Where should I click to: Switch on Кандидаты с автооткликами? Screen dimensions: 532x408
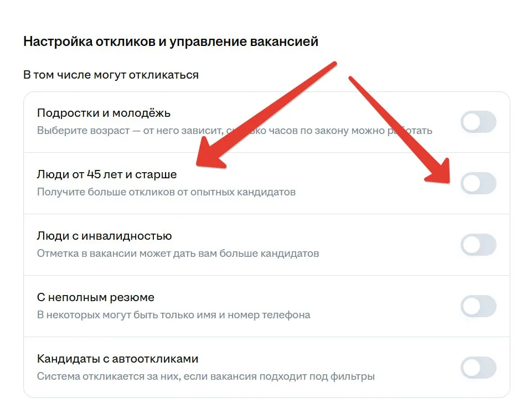click(x=478, y=368)
